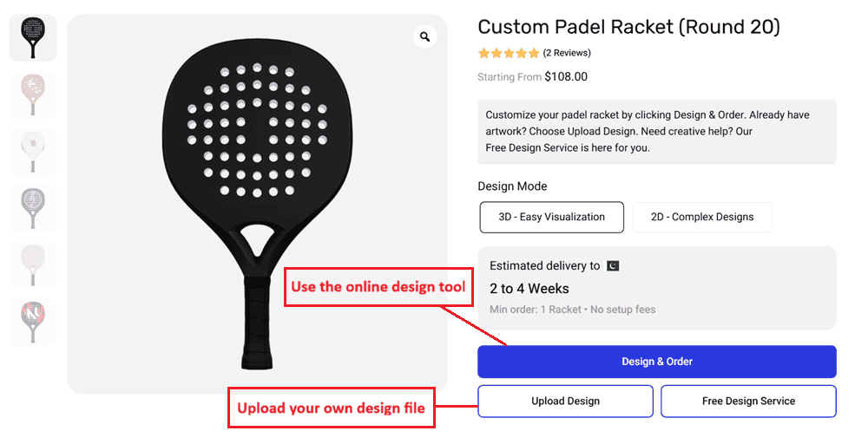Viewport: 868px width, 444px height.
Task: Select the fifth light racket thumbnail
Action: click(x=33, y=264)
